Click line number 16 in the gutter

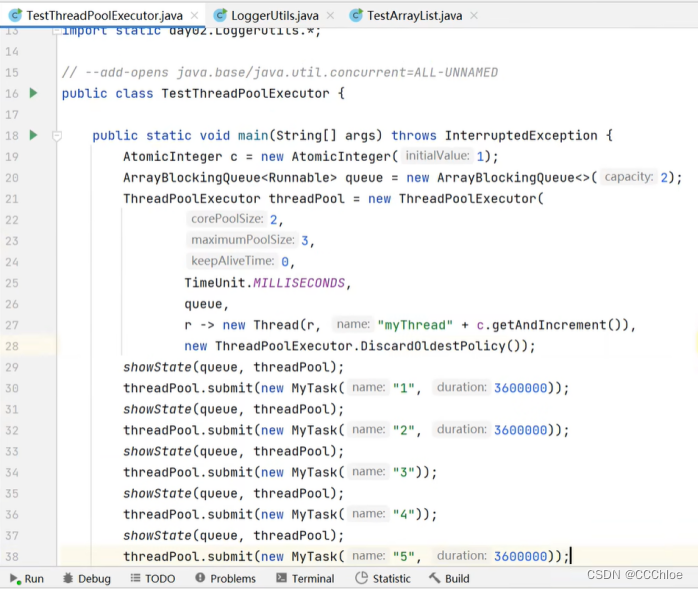point(12,93)
